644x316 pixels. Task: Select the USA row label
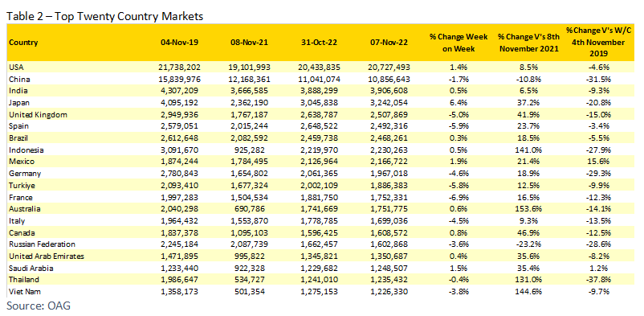pos(15,66)
